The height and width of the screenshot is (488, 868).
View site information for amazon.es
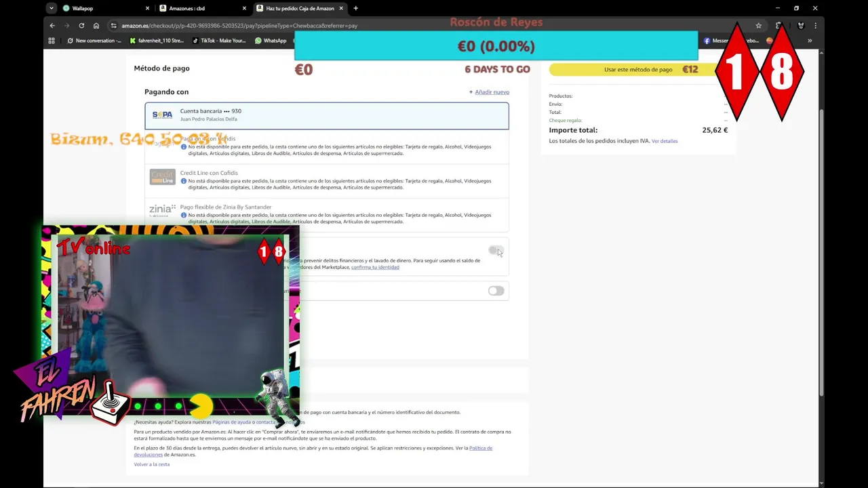[113, 26]
